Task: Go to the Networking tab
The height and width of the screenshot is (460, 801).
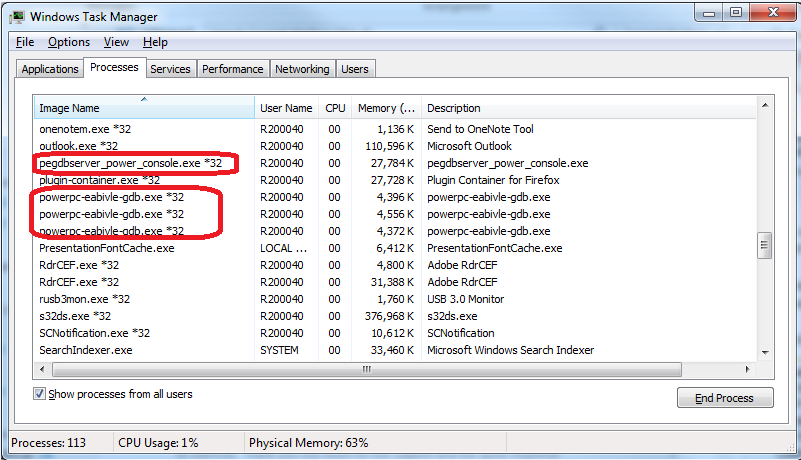Action: coord(302,69)
